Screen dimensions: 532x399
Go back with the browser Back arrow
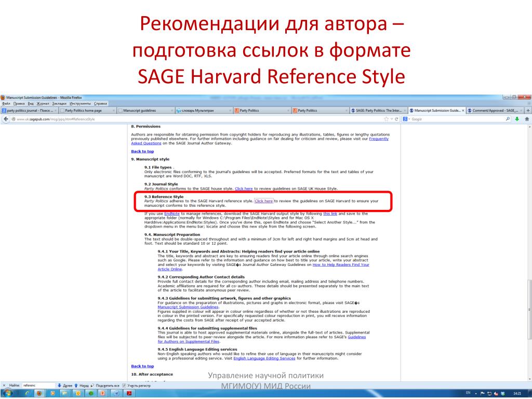[x=6, y=119]
